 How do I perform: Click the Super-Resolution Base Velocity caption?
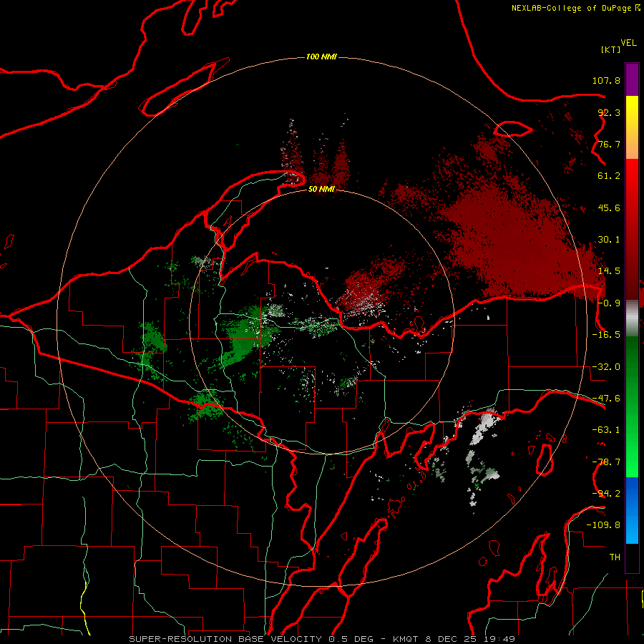pos(321,639)
